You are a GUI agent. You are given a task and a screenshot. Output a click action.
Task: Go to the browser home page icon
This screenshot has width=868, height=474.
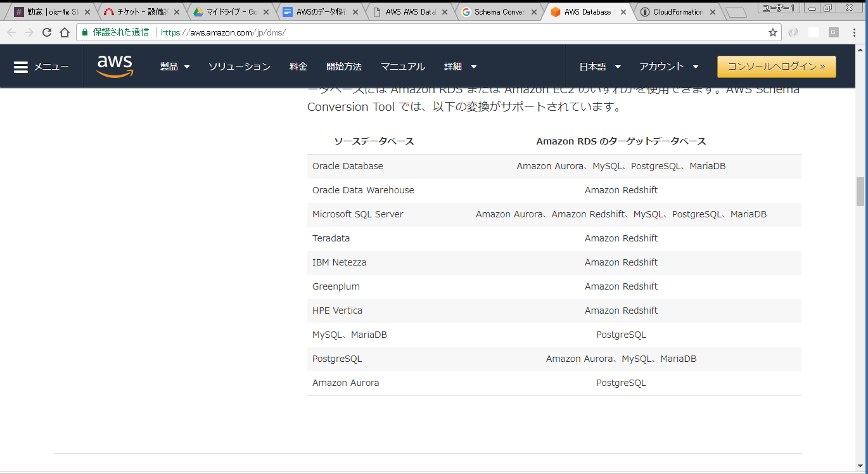click(65, 32)
